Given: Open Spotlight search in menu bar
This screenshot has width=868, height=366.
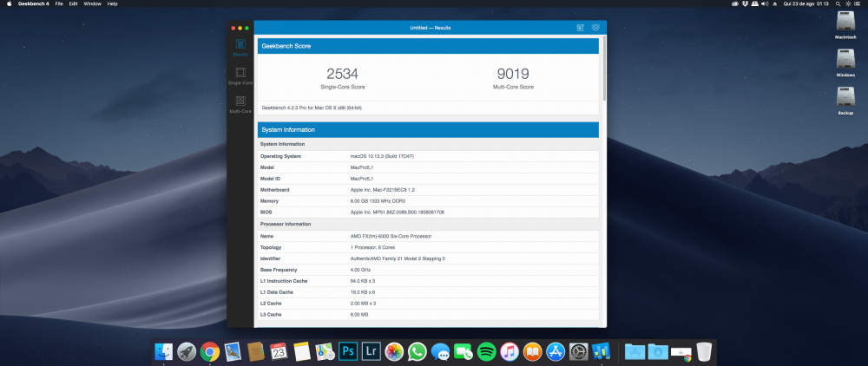Looking at the screenshot, I should (838, 3).
